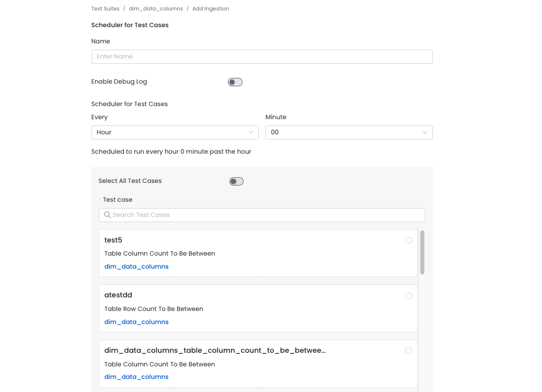This screenshot has width=542, height=392.
Task: Click the test case list scrollbar
Action: (422, 252)
